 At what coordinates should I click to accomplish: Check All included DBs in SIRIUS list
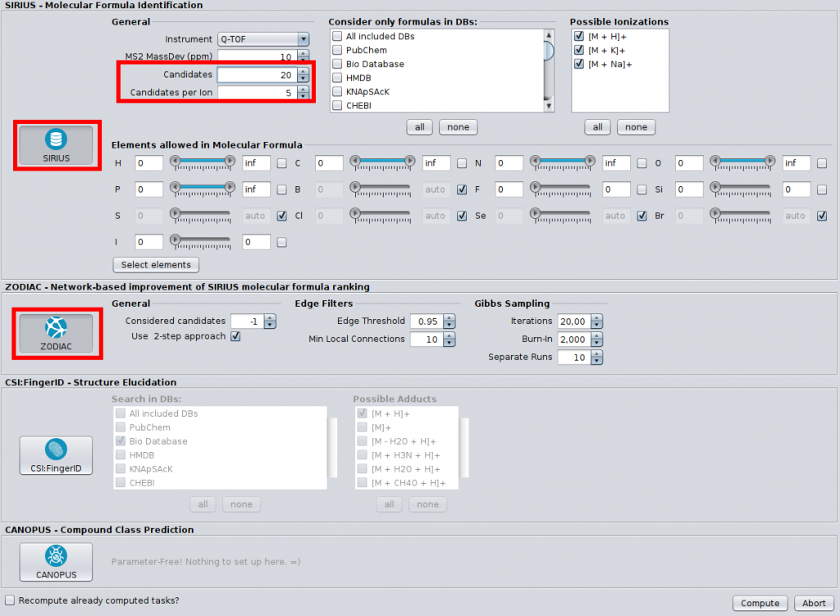[x=337, y=36]
